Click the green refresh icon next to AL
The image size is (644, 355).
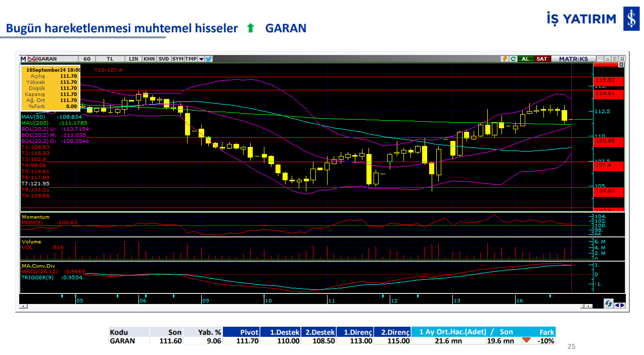tap(514, 59)
